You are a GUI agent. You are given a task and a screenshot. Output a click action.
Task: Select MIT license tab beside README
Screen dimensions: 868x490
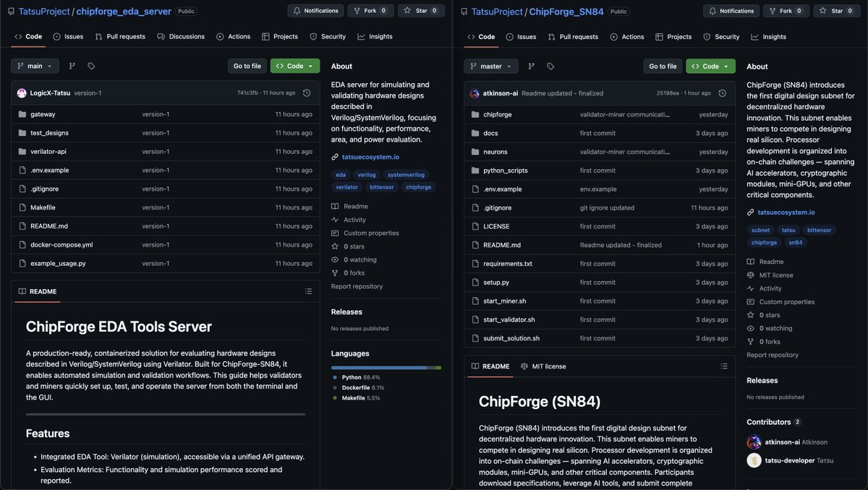[x=543, y=366]
